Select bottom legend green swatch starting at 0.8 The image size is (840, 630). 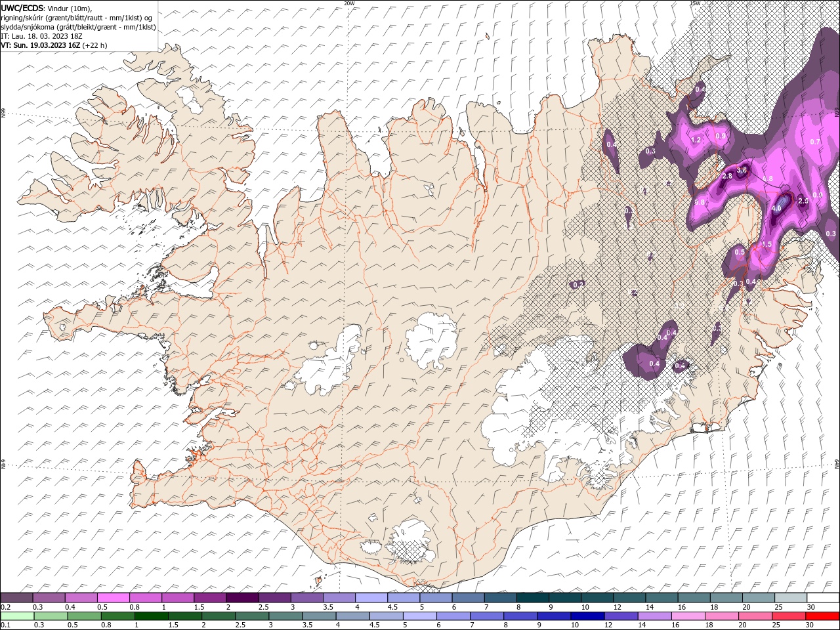click(117, 616)
